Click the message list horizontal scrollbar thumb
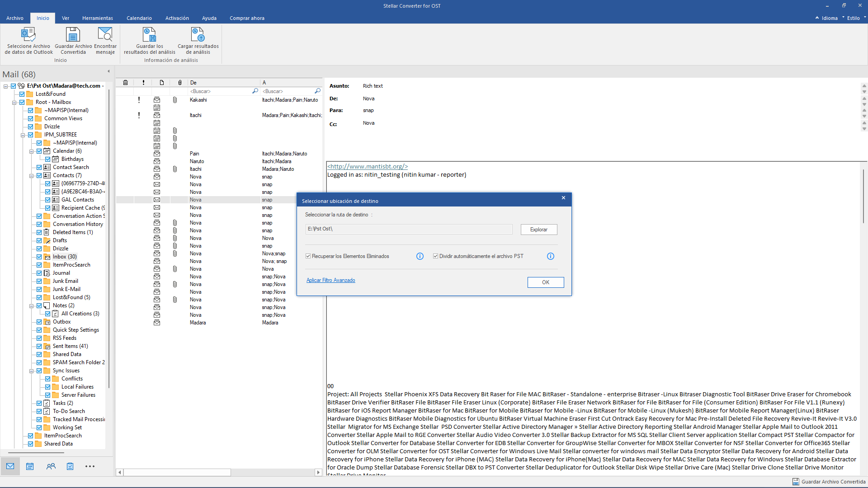868x488 pixels. (177, 472)
